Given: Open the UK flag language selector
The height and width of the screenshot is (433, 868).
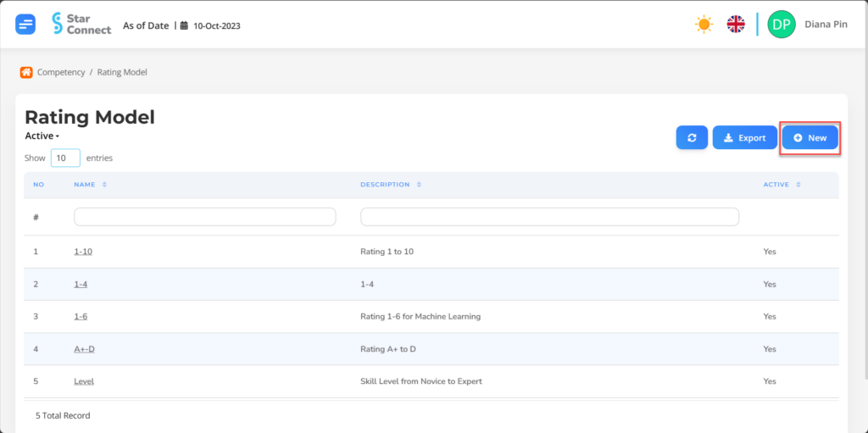Looking at the screenshot, I should 736,25.
